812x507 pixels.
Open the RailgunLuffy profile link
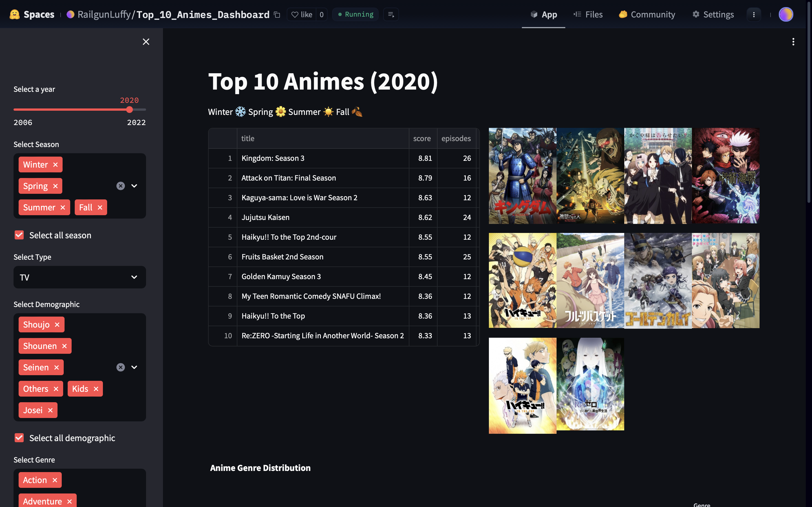[x=104, y=14]
